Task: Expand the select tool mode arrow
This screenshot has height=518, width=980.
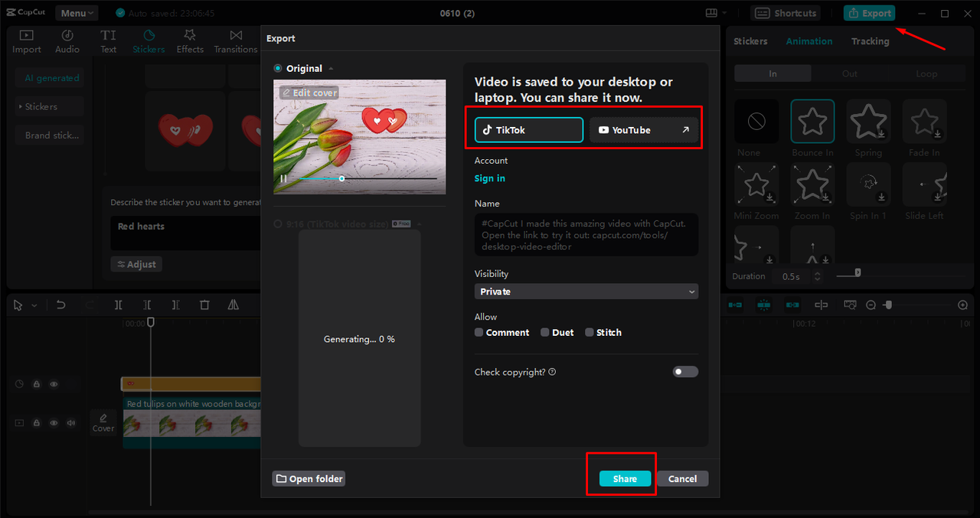Action: pyautogui.click(x=34, y=305)
